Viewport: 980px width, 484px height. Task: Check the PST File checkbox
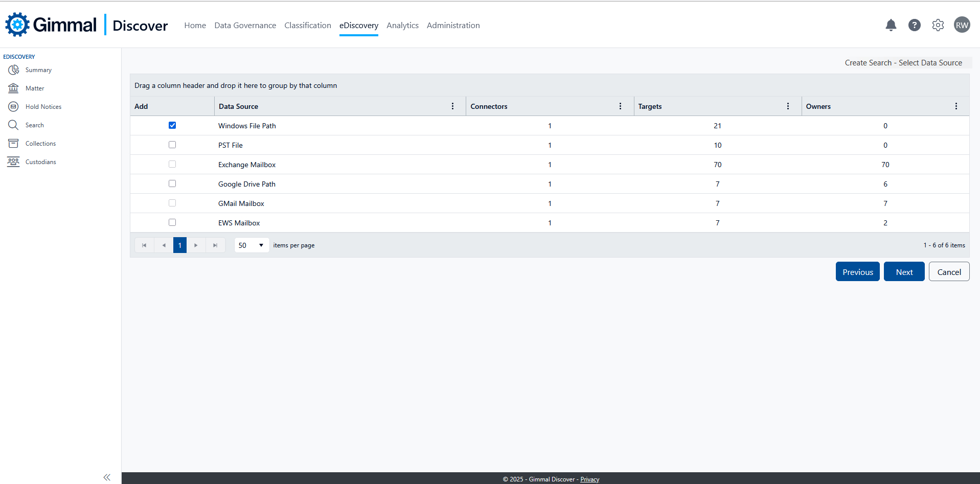point(172,145)
